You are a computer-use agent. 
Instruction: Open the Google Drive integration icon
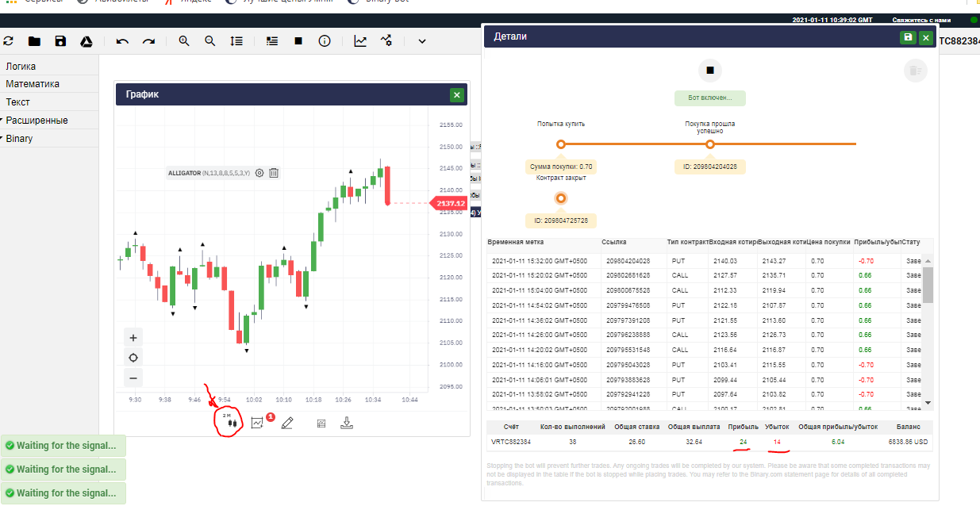pos(86,41)
